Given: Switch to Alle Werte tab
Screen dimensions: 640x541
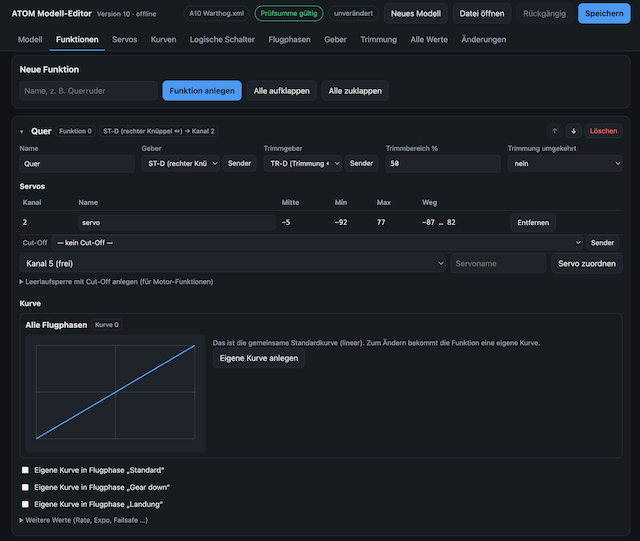Looking at the screenshot, I should click(429, 40).
